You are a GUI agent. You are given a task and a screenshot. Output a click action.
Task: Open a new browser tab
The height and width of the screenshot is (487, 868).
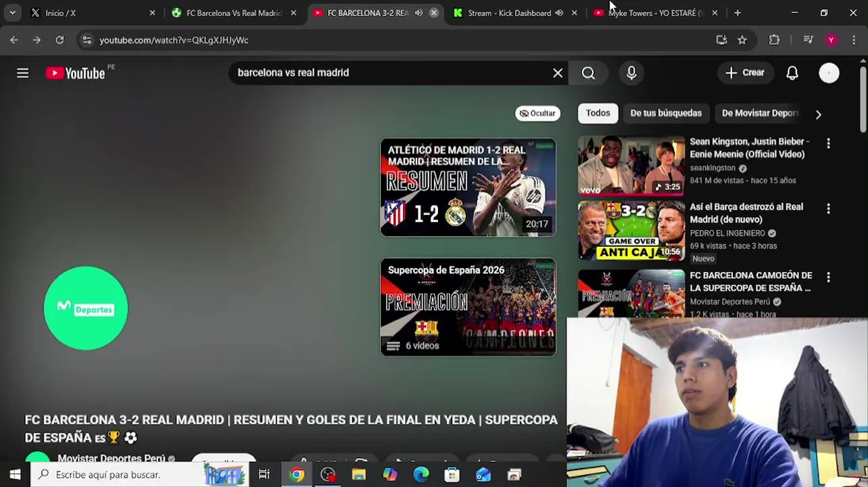point(738,13)
